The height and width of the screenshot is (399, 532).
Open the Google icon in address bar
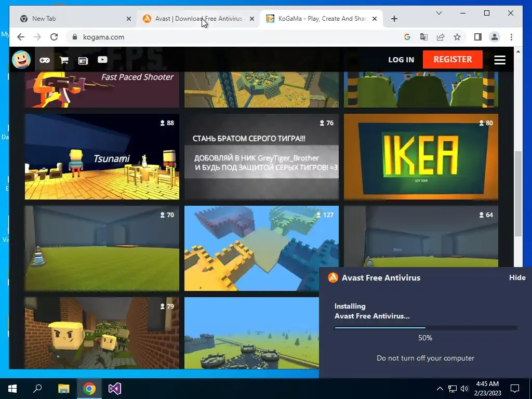(407, 37)
